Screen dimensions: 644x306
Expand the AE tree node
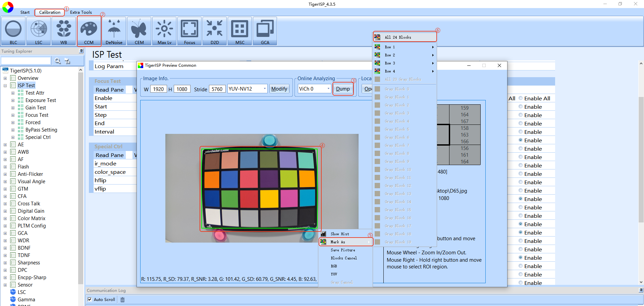point(5,145)
